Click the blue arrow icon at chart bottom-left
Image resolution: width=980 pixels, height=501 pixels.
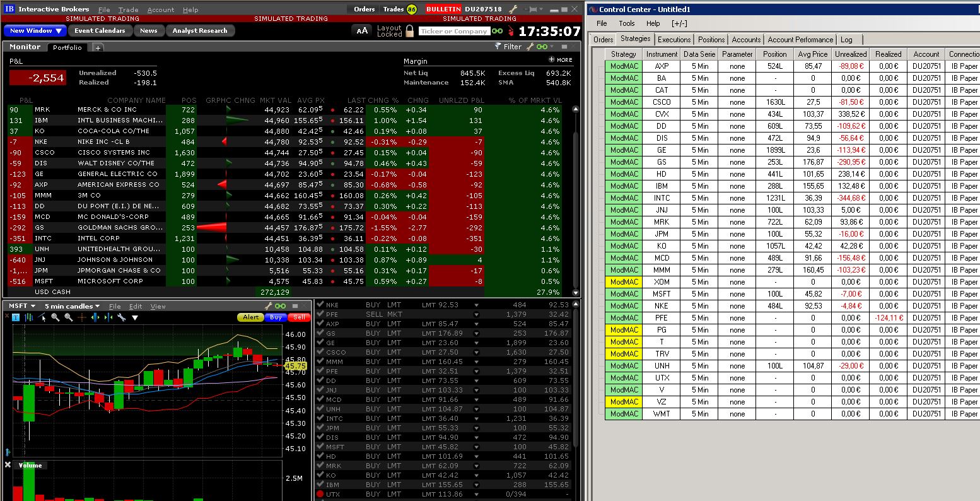[x=8, y=452]
